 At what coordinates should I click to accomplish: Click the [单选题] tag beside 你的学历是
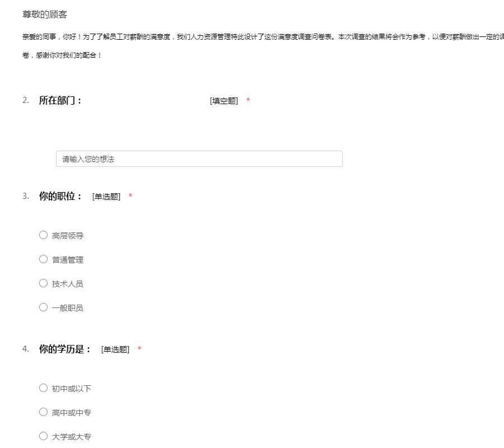[115, 349]
